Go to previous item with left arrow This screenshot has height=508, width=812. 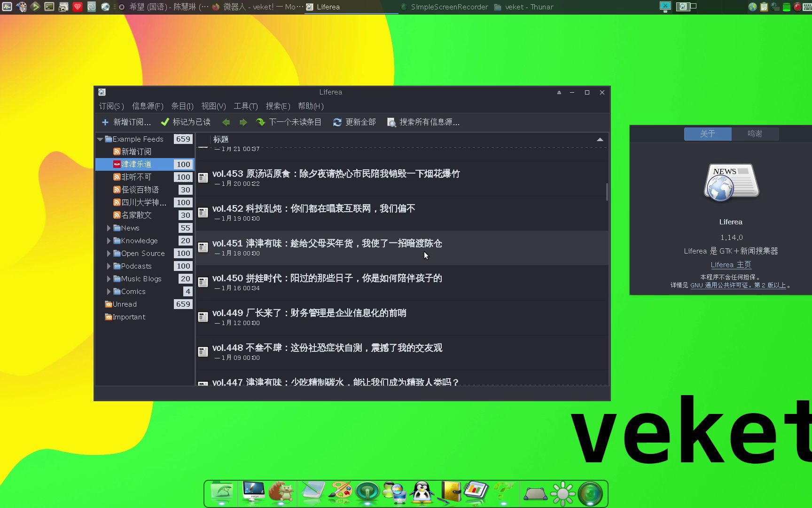226,122
